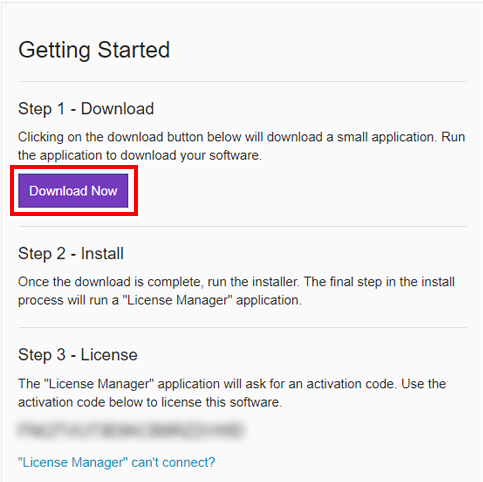Click the Step 2 - Install heading

pyautogui.click(x=71, y=254)
